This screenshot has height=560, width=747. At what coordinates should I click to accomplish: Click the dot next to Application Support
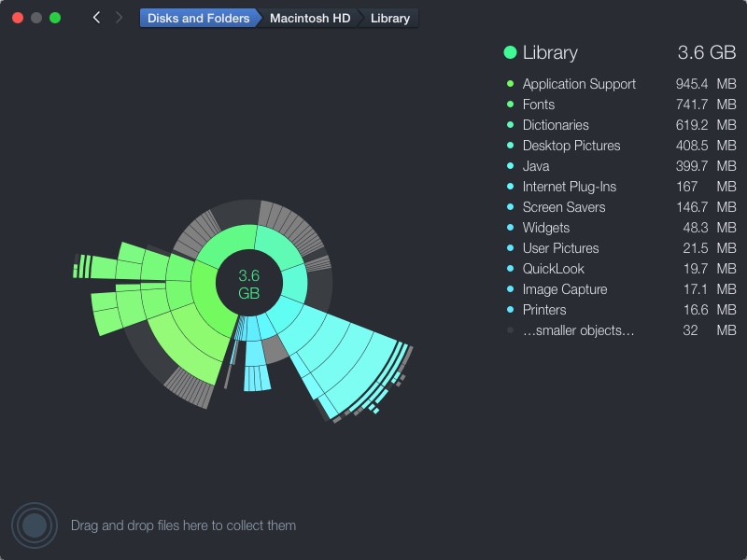pos(511,84)
